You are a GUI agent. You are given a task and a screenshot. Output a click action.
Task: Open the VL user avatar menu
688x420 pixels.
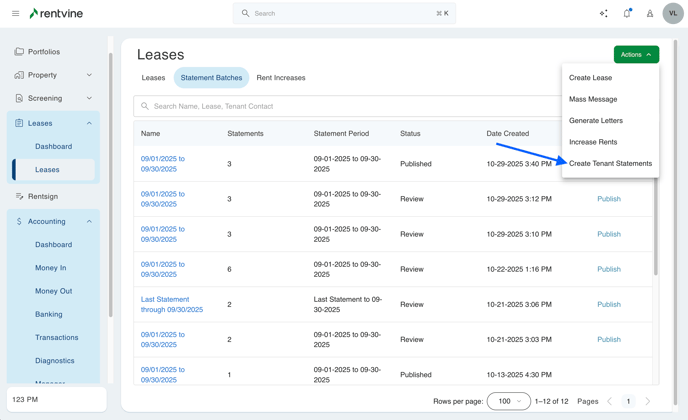point(673,14)
